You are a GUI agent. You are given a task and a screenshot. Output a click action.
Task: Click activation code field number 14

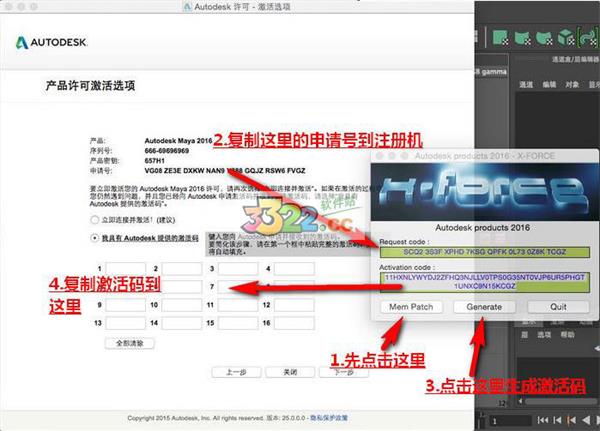tap(182, 323)
